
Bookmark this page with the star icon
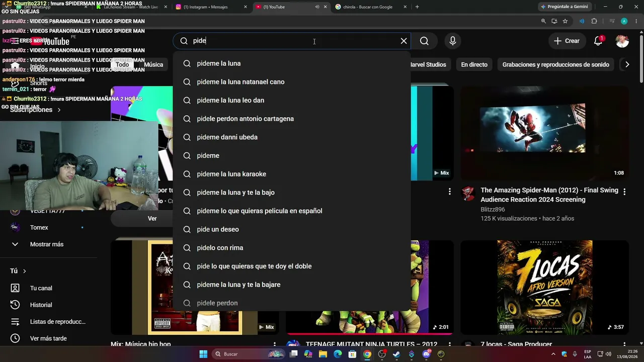pyautogui.click(x=565, y=21)
